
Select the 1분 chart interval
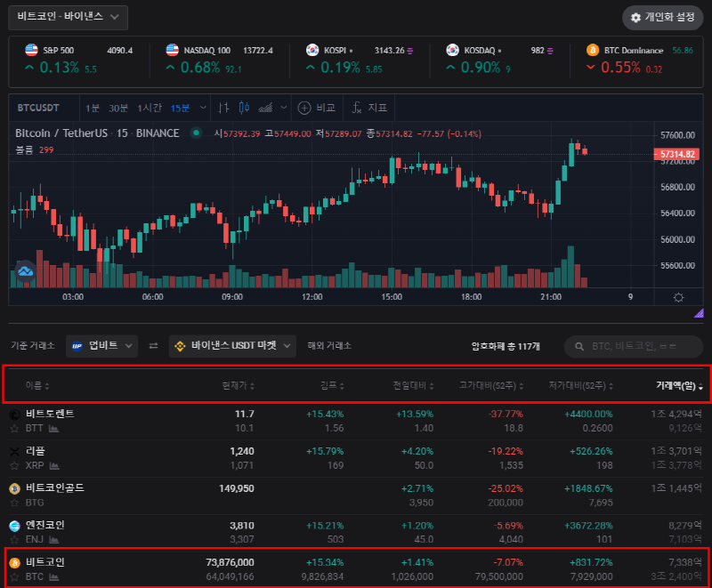point(93,108)
